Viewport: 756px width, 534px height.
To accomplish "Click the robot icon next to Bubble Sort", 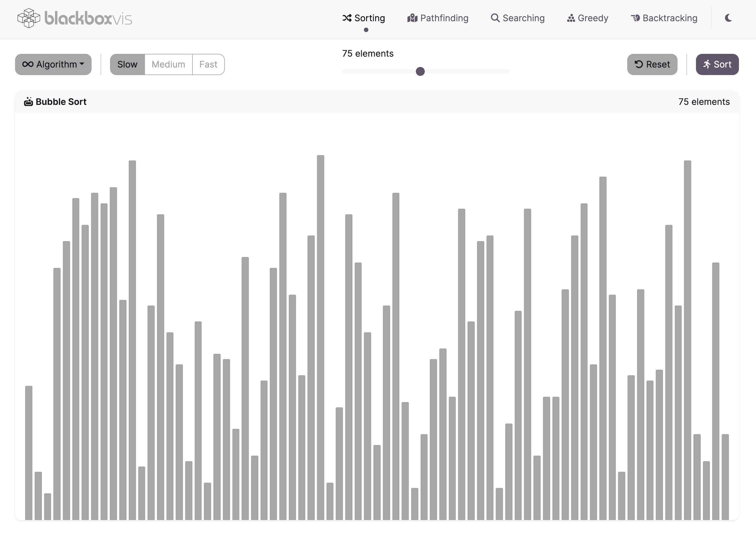I will (29, 102).
